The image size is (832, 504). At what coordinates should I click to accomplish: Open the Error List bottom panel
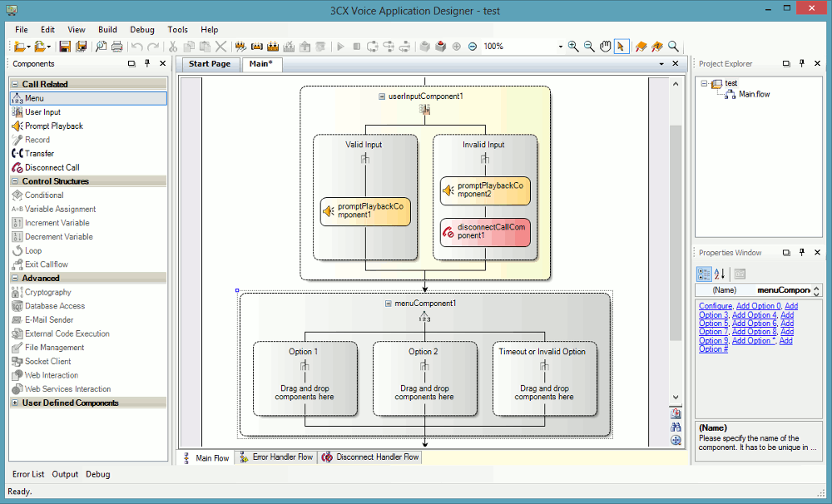(x=28, y=474)
